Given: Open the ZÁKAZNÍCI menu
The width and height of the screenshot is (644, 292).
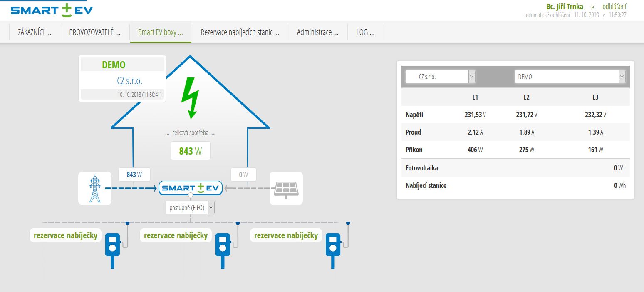Looking at the screenshot, I should pyautogui.click(x=35, y=32).
